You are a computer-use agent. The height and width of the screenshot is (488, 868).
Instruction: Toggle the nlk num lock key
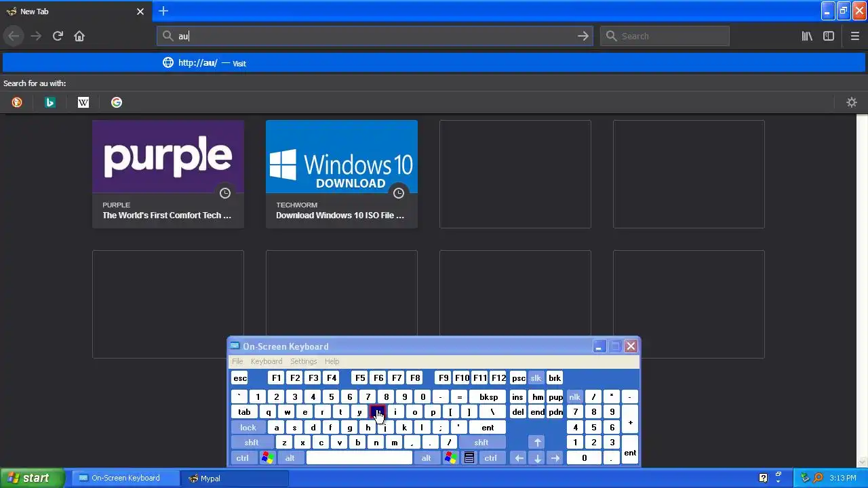click(x=575, y=397)
